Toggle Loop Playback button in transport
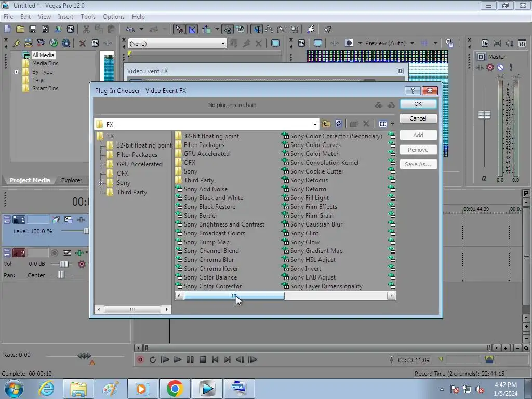This screenshot has width=532, height=399. click(153, 360)
